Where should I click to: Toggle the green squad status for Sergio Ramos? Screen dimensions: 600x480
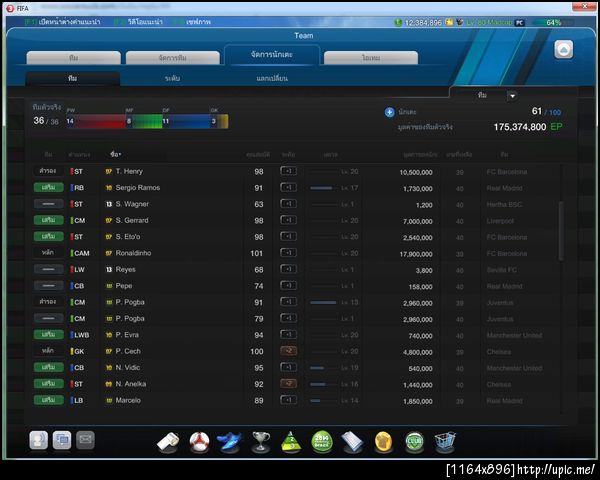49,187
